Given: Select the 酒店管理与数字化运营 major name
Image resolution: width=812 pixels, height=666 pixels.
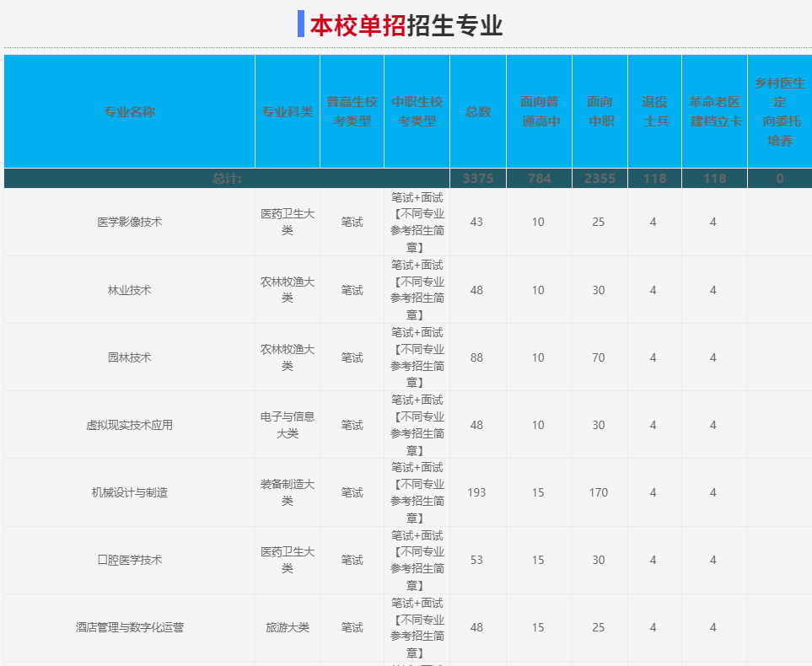Looking at the screenshot, I should click(x=130, y=627).
